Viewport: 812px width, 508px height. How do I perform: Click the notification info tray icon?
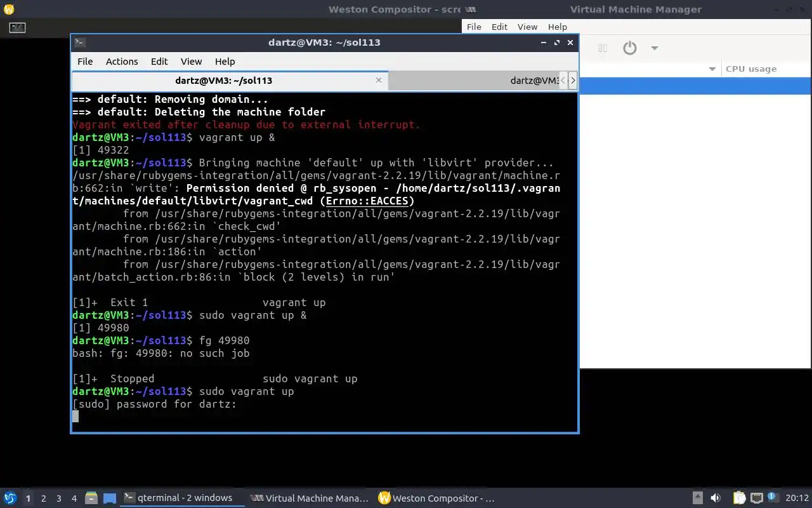point(772,497)
